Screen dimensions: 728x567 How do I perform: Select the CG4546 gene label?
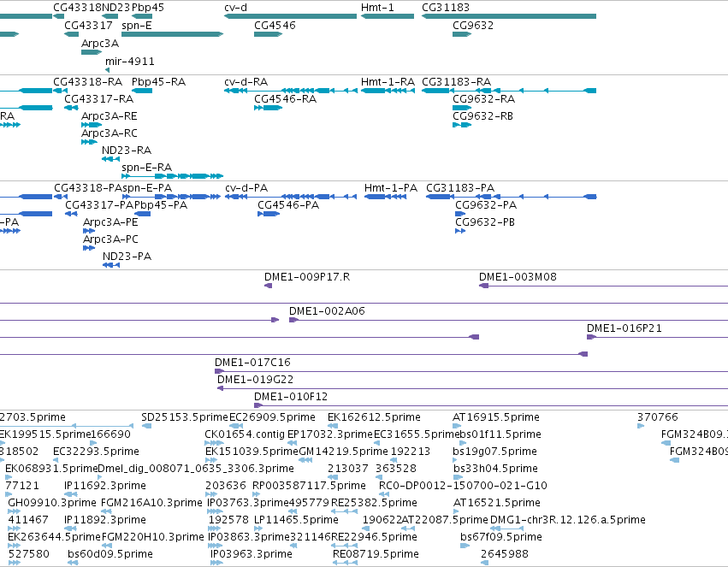(x=275, y=25)
